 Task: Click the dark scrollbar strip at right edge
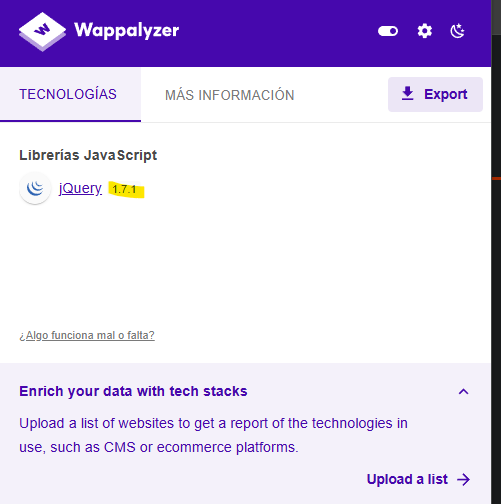(496, 252)
